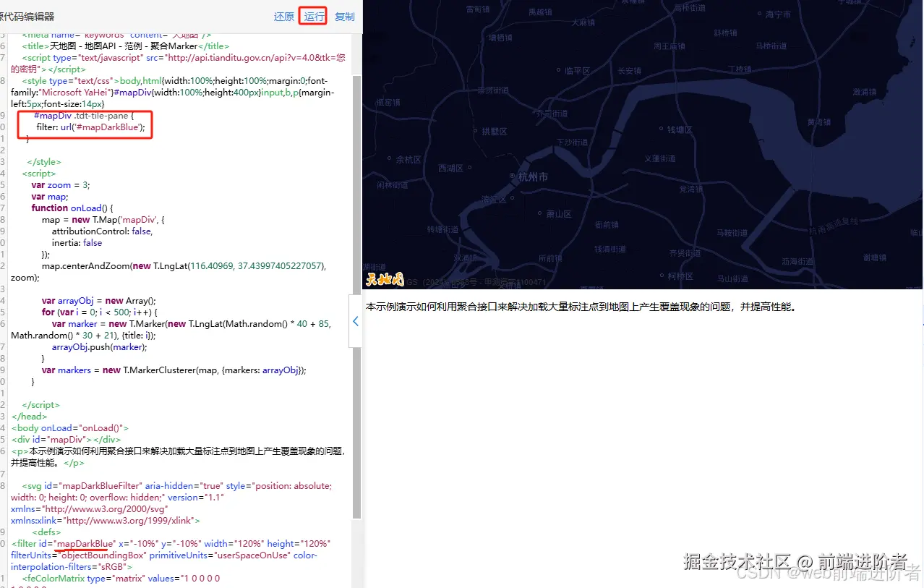Expand the 源代码编辑器 panel header

(26, 16)
